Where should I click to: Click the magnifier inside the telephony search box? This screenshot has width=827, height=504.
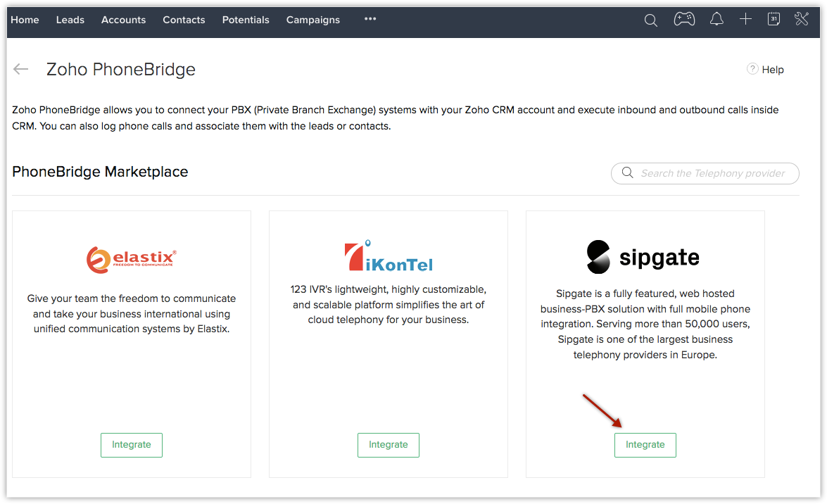tap(627, 173)
